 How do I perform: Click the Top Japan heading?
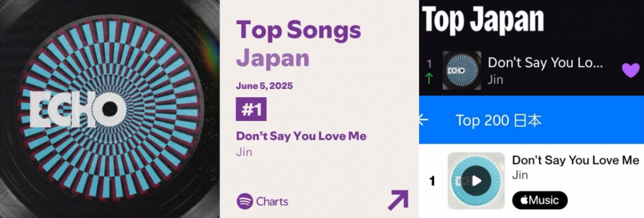(482, 20)
